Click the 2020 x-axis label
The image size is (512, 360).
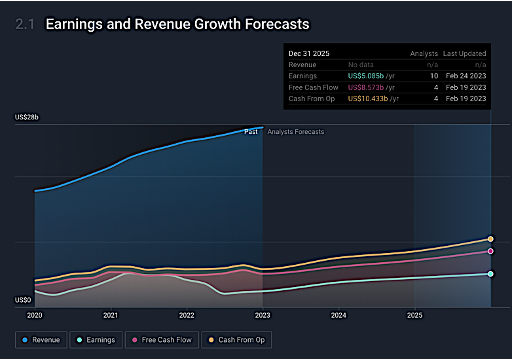click(x=35, y=315)
